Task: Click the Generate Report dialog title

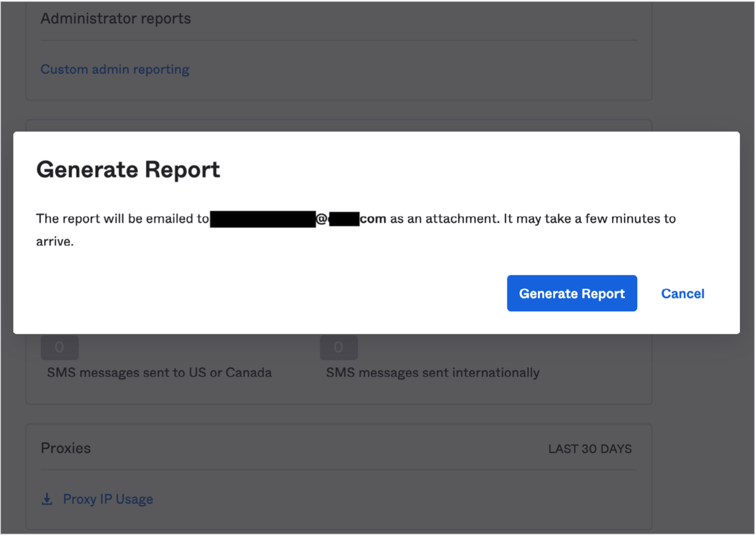Action: (x=128, y=169)
